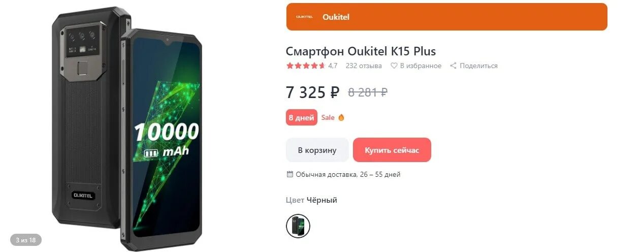
Task: Select the black color swatch
Action: click(x=298, y=226)
